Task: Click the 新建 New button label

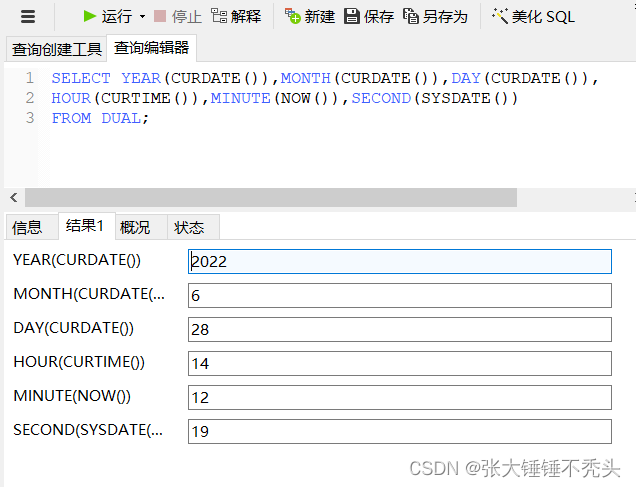Action: [x=320, y=17]
